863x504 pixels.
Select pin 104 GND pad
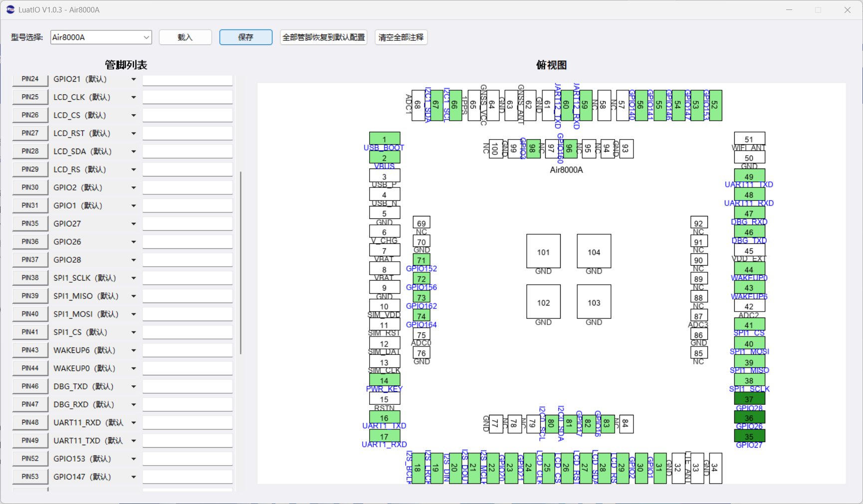(594, 251)
